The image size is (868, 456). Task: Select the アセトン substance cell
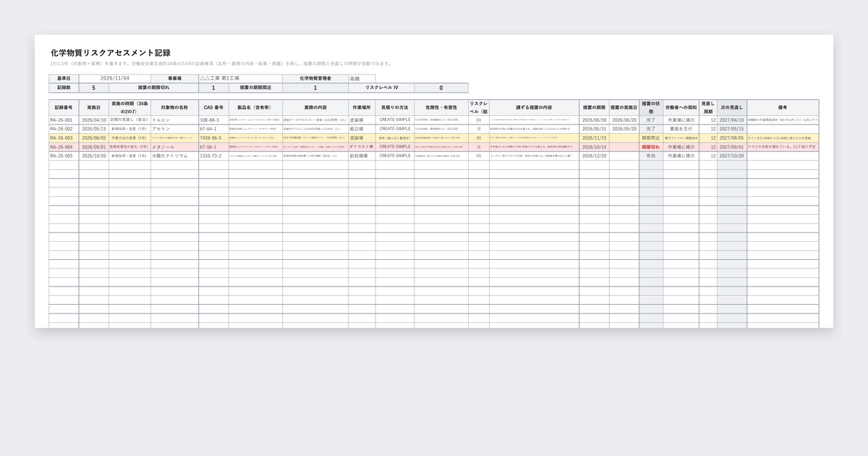(174, 129)
